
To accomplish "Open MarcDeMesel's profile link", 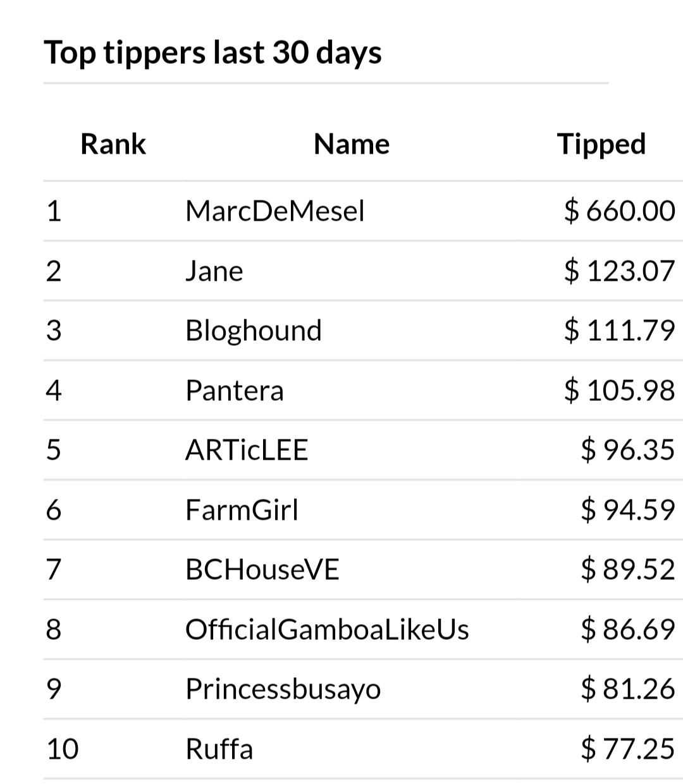I will tap(275, 211).
